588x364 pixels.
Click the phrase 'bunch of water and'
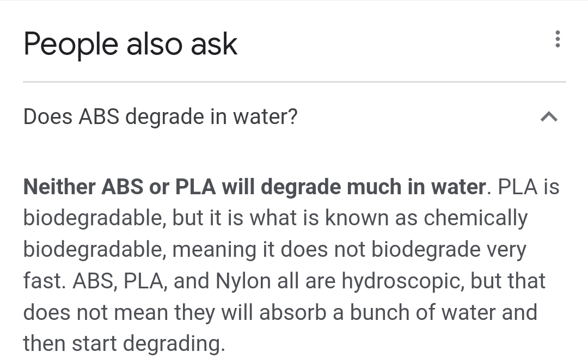point(444,312)
